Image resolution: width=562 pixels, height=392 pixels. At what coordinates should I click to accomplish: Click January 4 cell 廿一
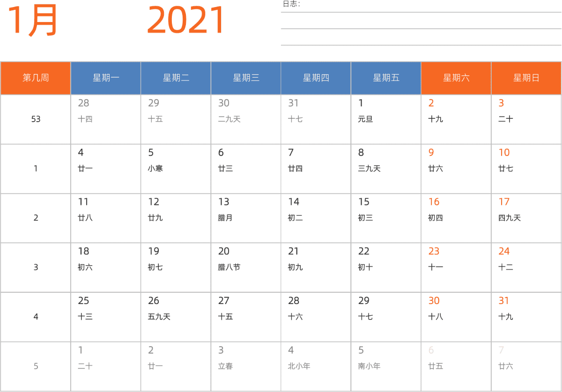[x=106, y=169]
